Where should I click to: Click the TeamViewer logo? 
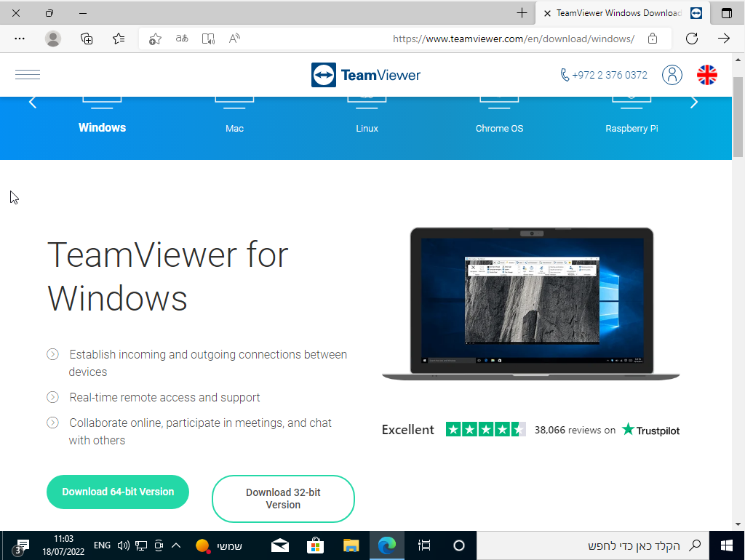366,75
